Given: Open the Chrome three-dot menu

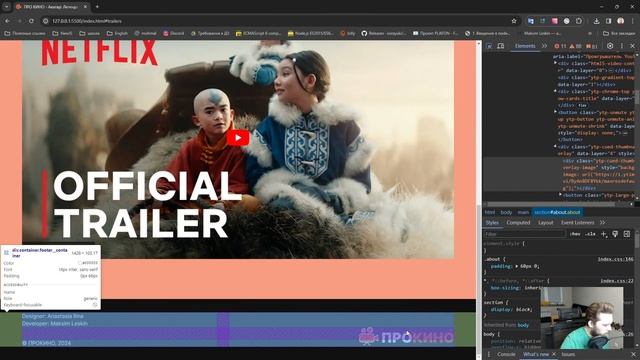Looking at the screenshot, I should (x=633, y=21).
